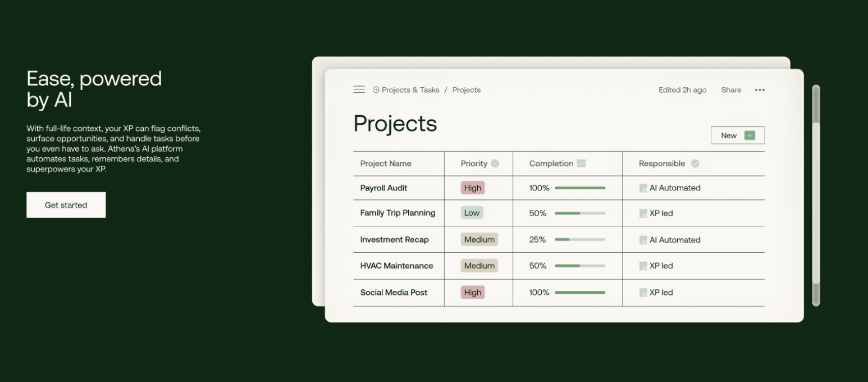Open the Payroll Audit project
The image size is (868, 382).
click(x=384, y=188)
